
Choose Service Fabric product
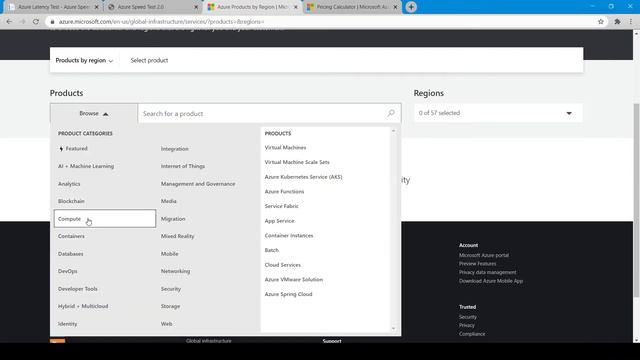tap(281, 206)
